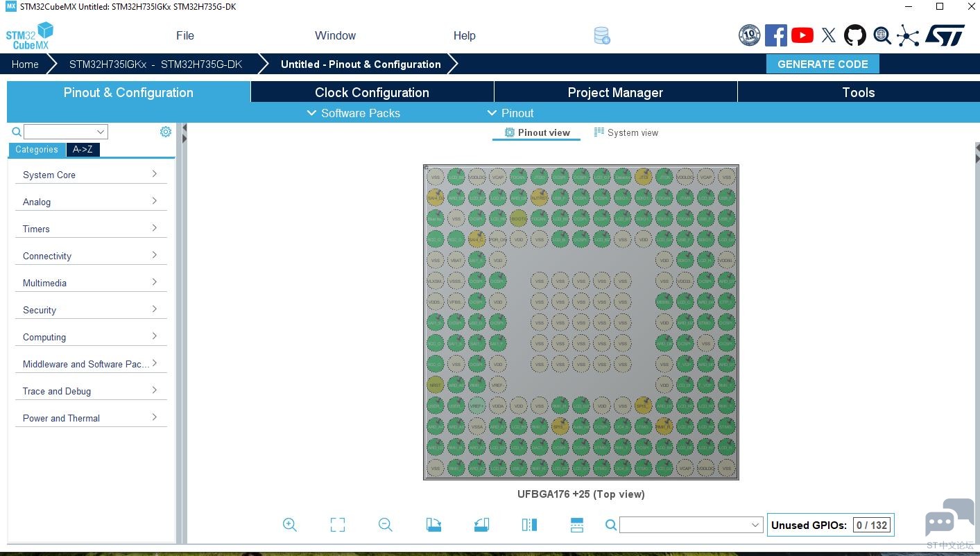Expand the System Core category
980x556 pixels.
pos(91,175)
